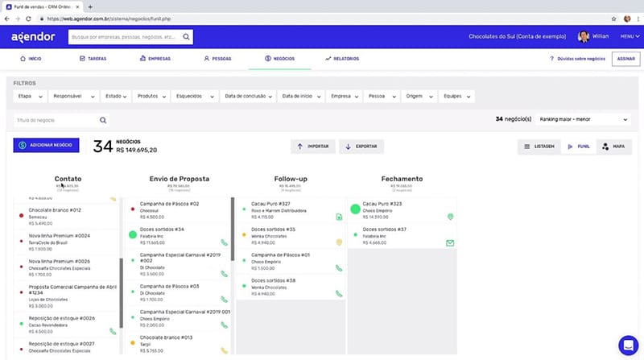Click the Exportar button
644x360 pixels.
(361, 147)
